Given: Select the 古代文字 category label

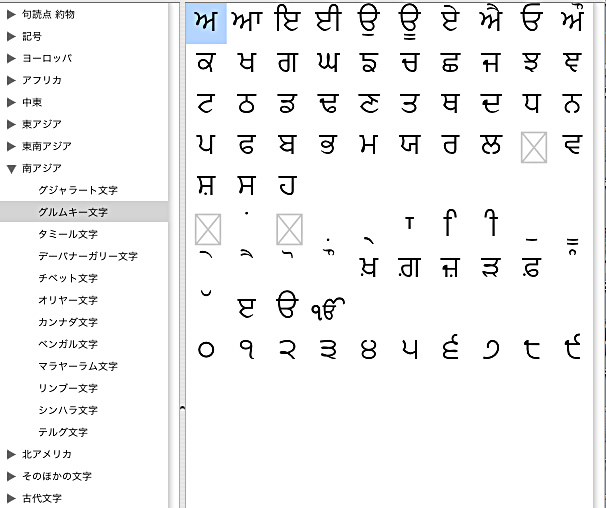Looking at the screenshot, I should click(x=42, y=498).
